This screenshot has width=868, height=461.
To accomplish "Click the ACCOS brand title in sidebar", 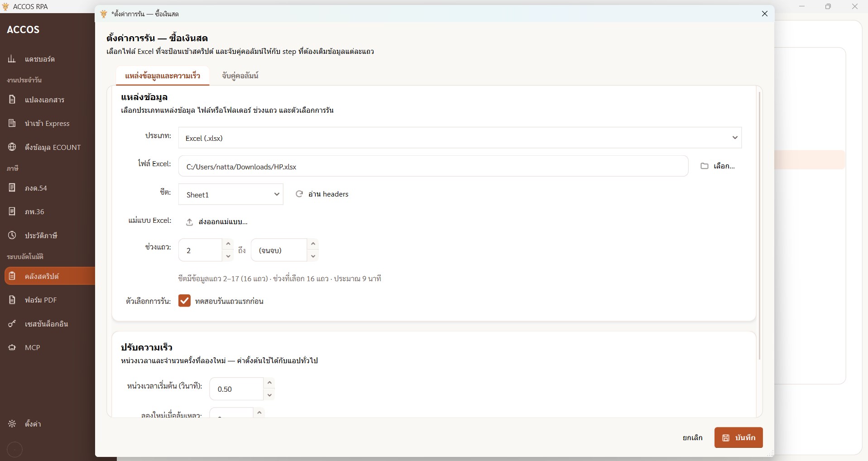I will (23, 29).
